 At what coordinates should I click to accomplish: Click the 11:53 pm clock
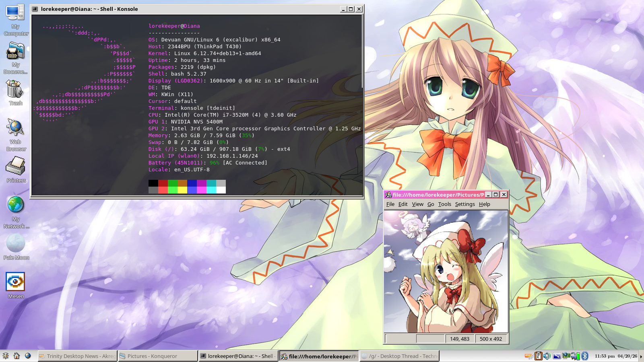(x=605, y=356)
